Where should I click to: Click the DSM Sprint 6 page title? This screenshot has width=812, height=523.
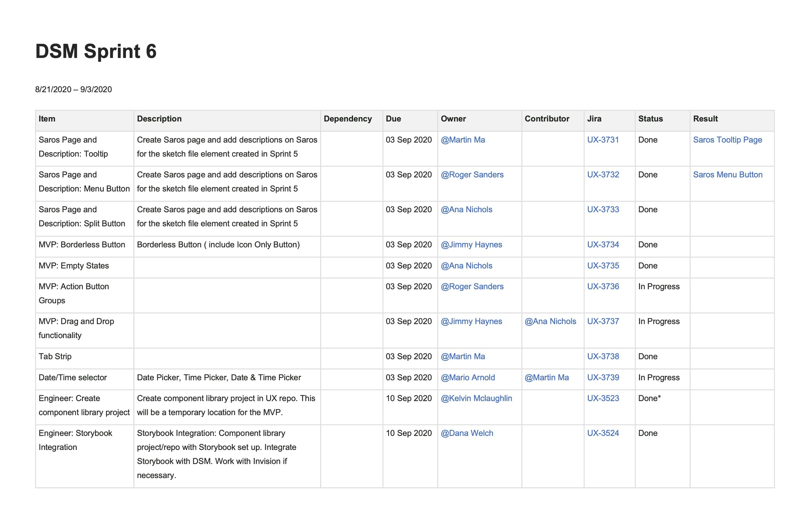96,51
